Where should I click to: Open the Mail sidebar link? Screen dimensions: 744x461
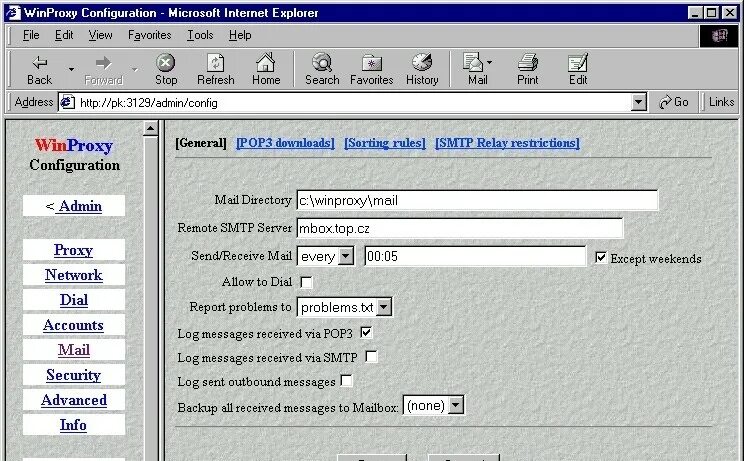point(74,350)
